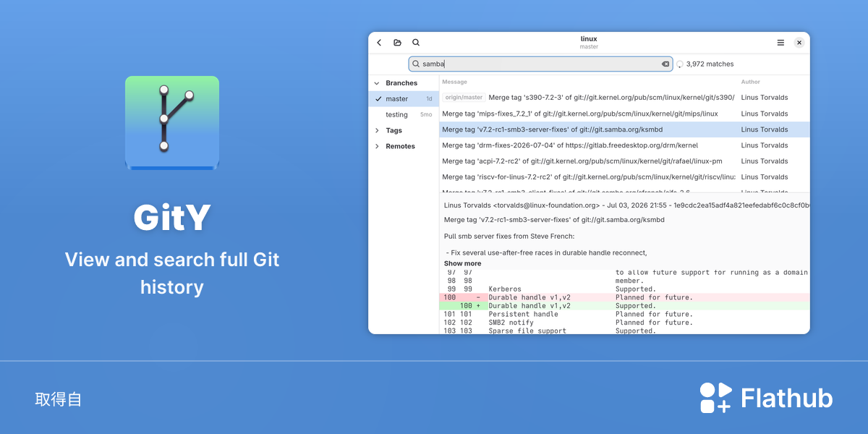Click the magnifier icon inside search field
868x434 pixels.
[x=416, y=64]
